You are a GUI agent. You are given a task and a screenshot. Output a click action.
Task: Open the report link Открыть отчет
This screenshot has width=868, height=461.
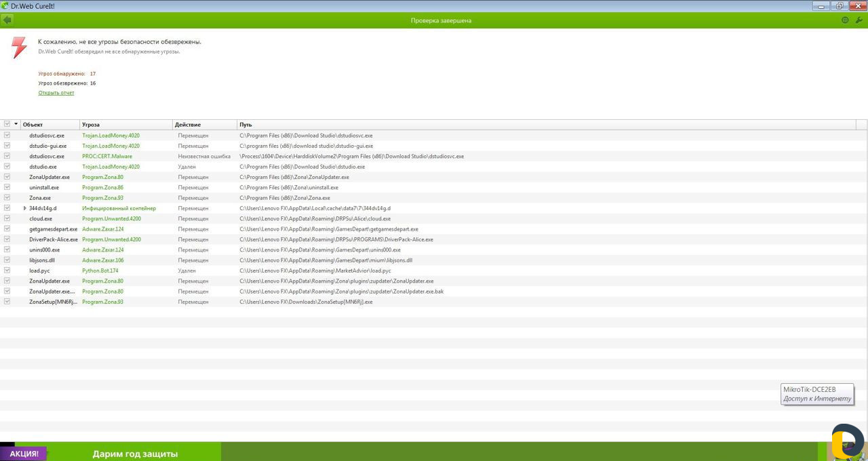pyautogui.click(x=56, y=93)
